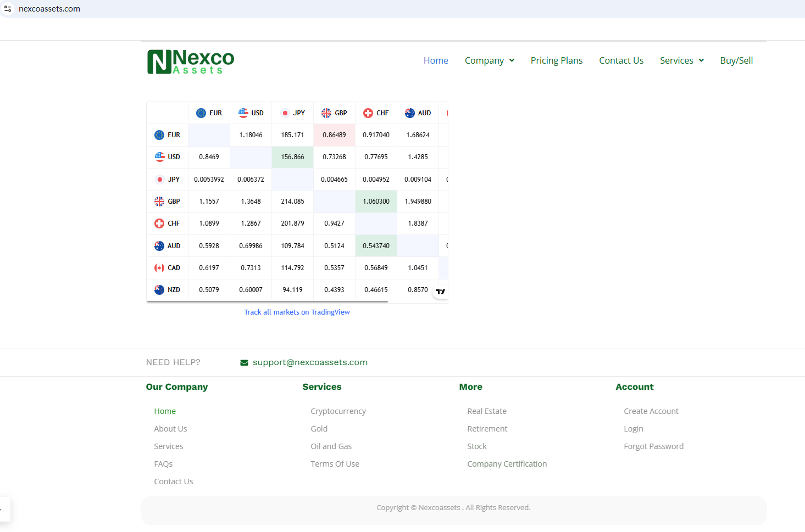Click the TradingView logo badge on widget
805x532 pixels.
tap(440, 292)
